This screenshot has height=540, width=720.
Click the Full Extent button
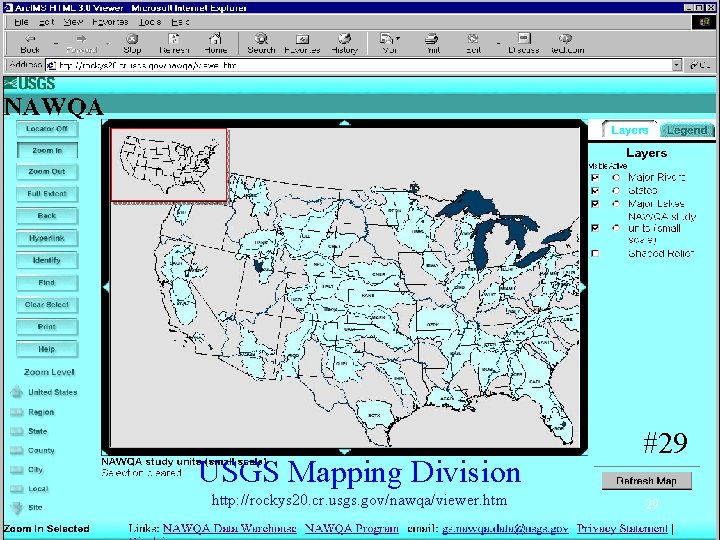(x=47, y=194)
